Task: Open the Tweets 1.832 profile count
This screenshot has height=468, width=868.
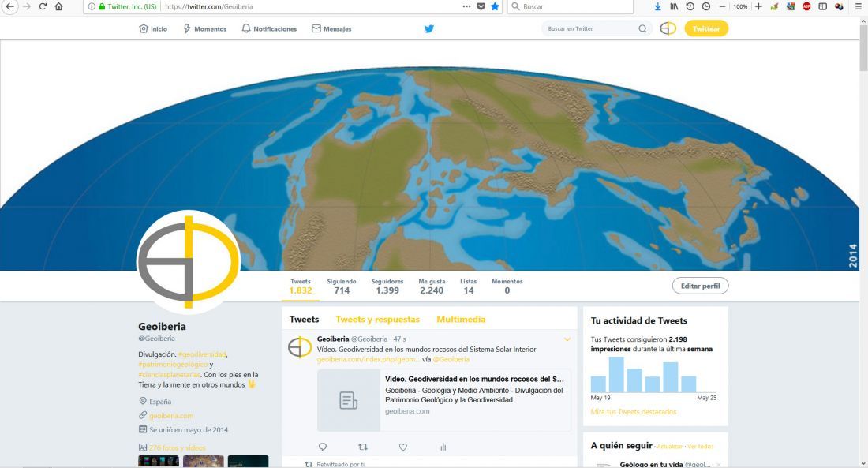Action: point(301,286)
